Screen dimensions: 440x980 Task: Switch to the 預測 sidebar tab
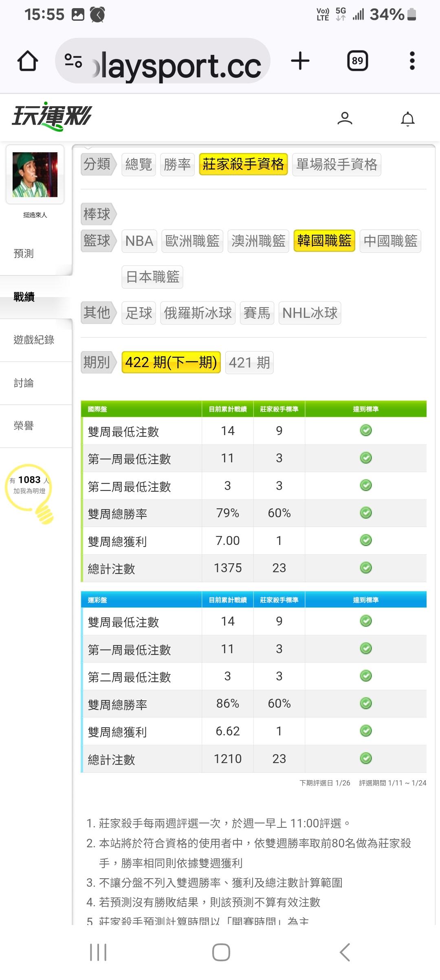point(24,254)
